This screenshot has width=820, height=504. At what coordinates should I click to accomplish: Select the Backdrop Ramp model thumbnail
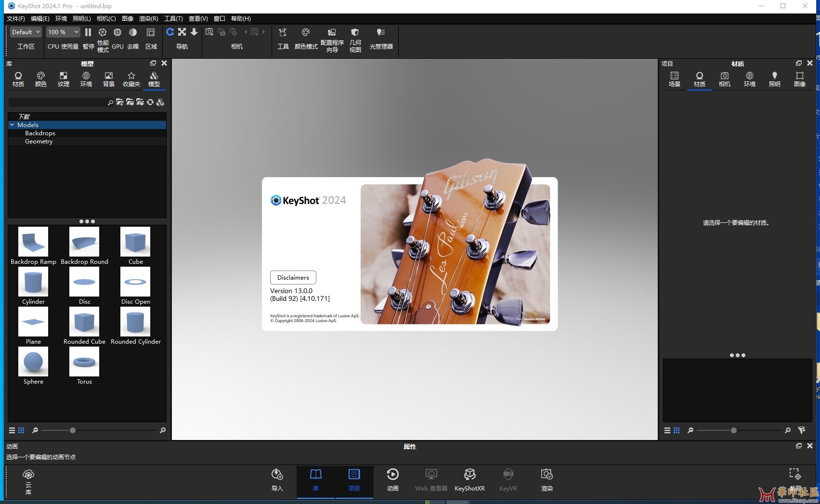[33, 242]
